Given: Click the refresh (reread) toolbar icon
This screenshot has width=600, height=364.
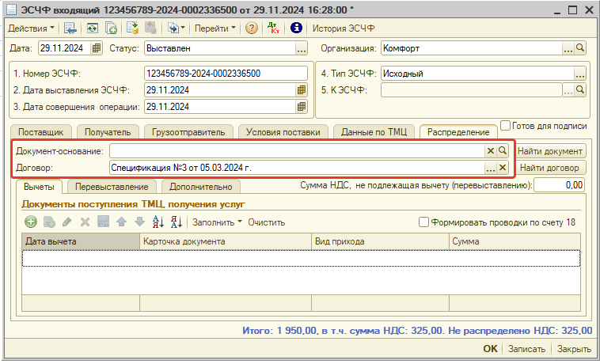Looking at the screenshot, I should click(x=93, y=28).
